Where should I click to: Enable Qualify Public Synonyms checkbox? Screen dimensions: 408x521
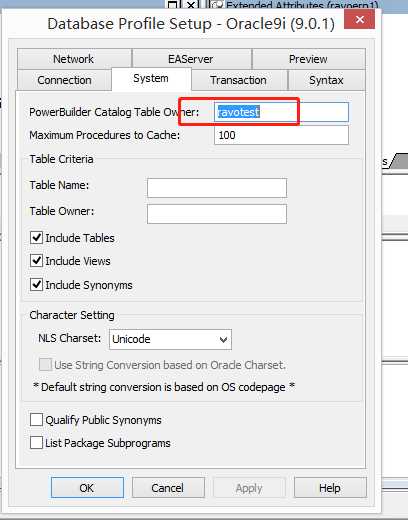pyautogui.click(x=36, y=420)
